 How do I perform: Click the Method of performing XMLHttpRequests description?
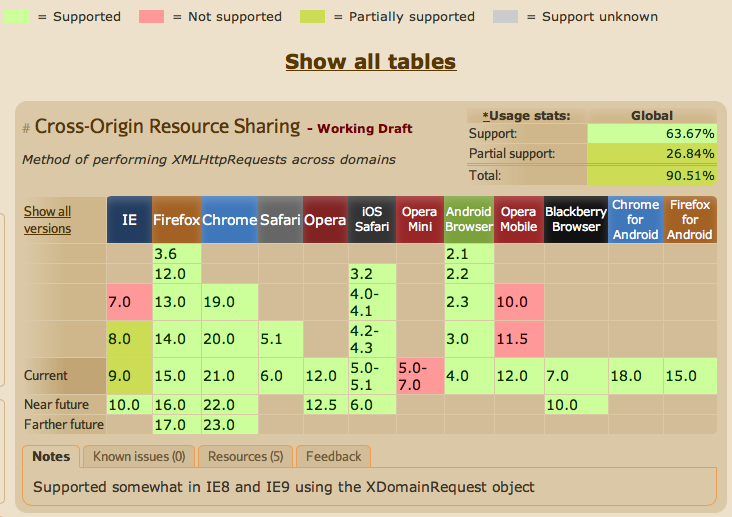[x=209, y=160]
